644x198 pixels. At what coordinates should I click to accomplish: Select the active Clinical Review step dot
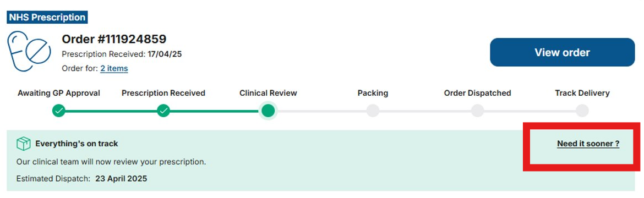tap(268, 111)
